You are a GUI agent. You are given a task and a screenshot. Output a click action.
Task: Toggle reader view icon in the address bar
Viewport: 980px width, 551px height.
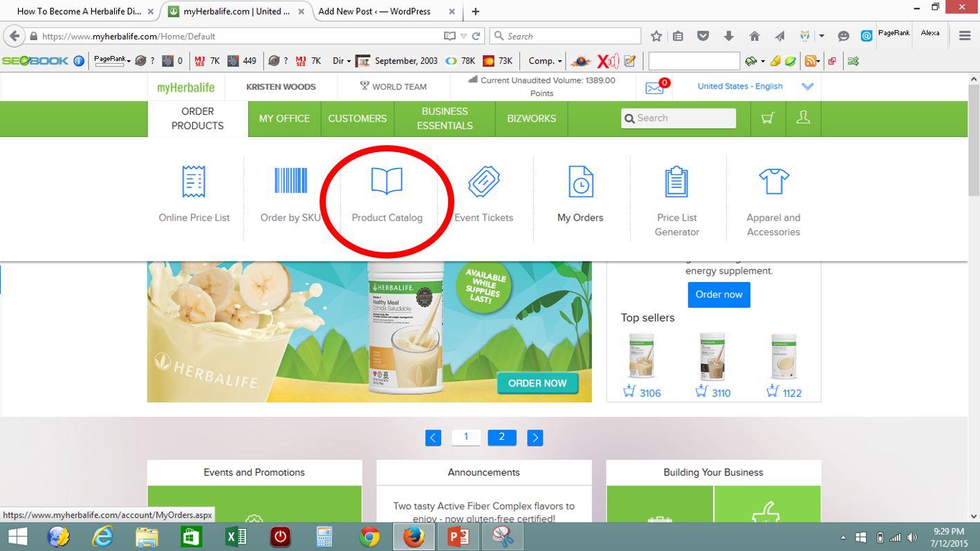(450, 36)
